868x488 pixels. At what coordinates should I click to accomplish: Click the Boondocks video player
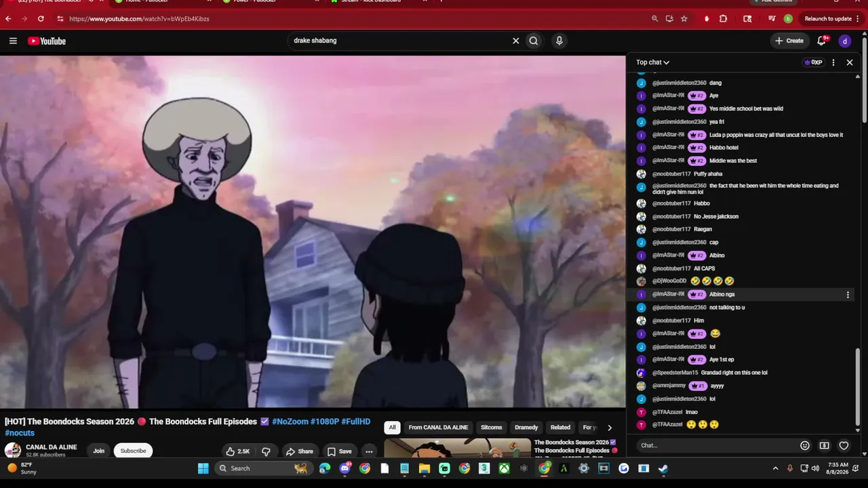click(313, 231)
